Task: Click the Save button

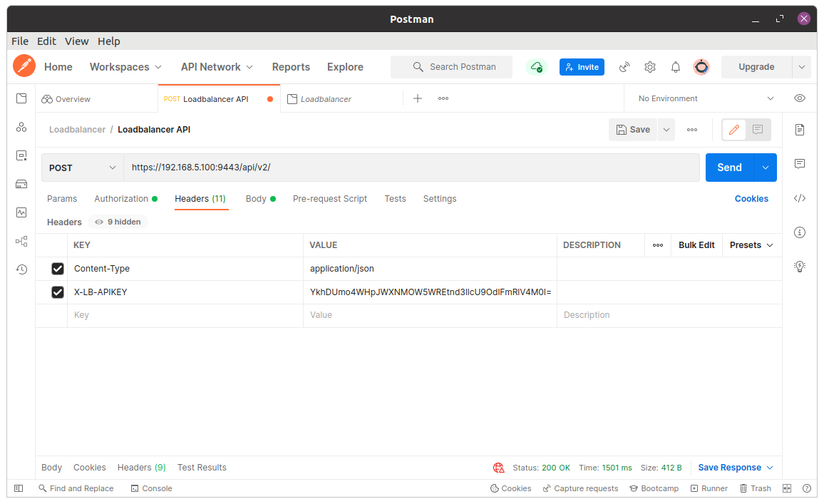Action: point(633,130)
